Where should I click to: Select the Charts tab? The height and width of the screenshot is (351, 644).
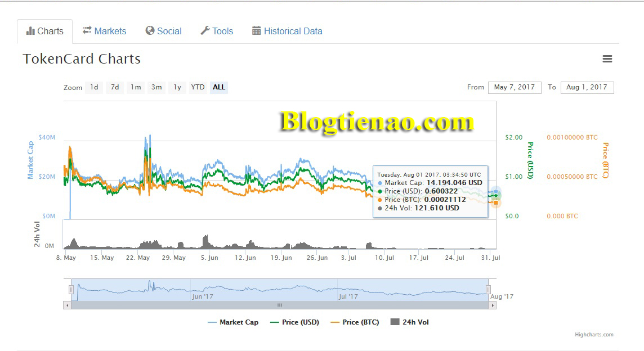click(x=45, y=31)
